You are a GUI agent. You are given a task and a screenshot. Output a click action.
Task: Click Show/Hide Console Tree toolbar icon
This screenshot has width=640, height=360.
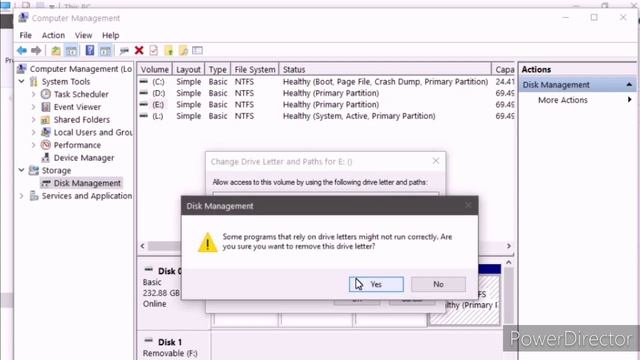[71, 51]
